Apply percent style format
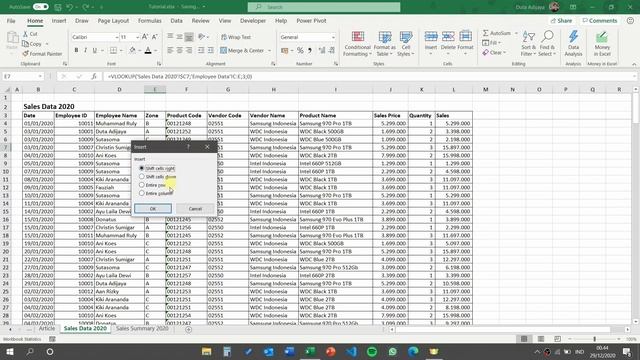This screenshot has height=360, width=640. (x=300, y=50)
